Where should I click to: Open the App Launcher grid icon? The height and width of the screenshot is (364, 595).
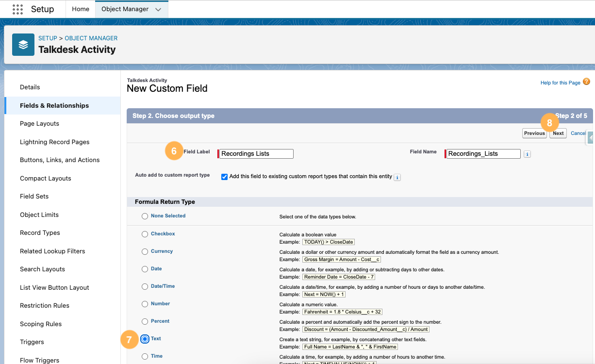(17, 9)
